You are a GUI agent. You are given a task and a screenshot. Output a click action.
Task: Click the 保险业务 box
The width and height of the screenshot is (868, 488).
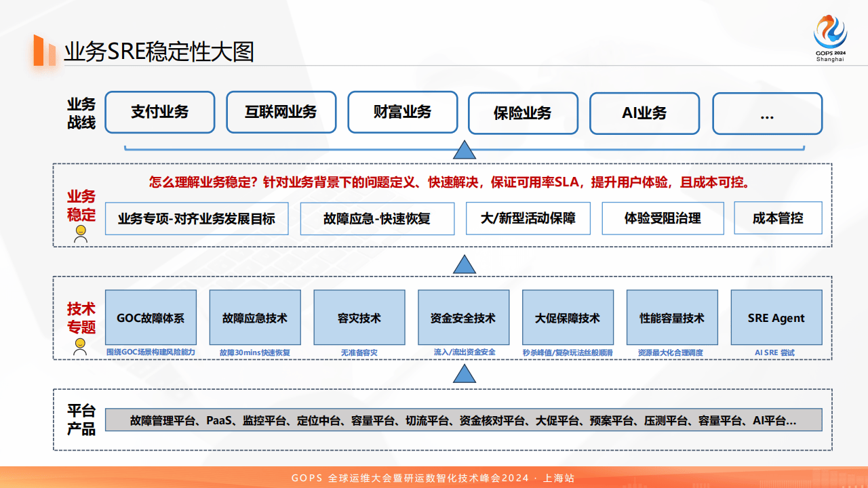pos(523,113)
